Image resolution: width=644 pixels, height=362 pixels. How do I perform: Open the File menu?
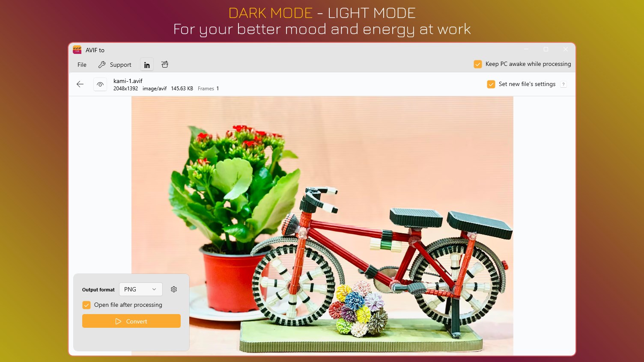point(82,65)
